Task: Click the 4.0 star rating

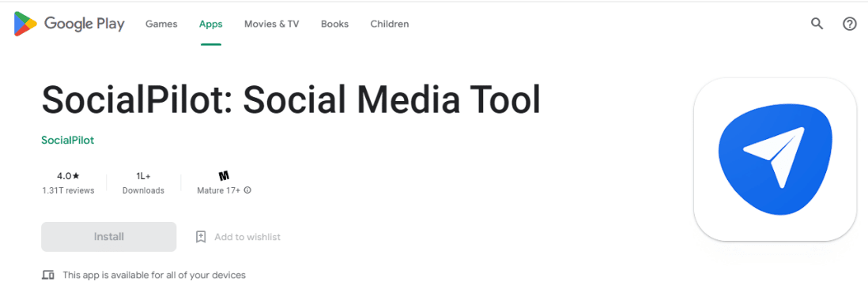Action: coord(68,176)
